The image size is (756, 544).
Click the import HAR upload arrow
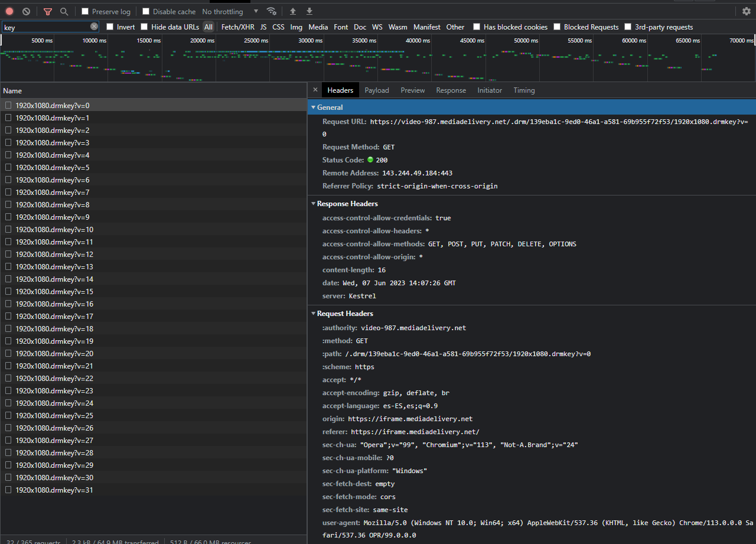tap(292, 11)
